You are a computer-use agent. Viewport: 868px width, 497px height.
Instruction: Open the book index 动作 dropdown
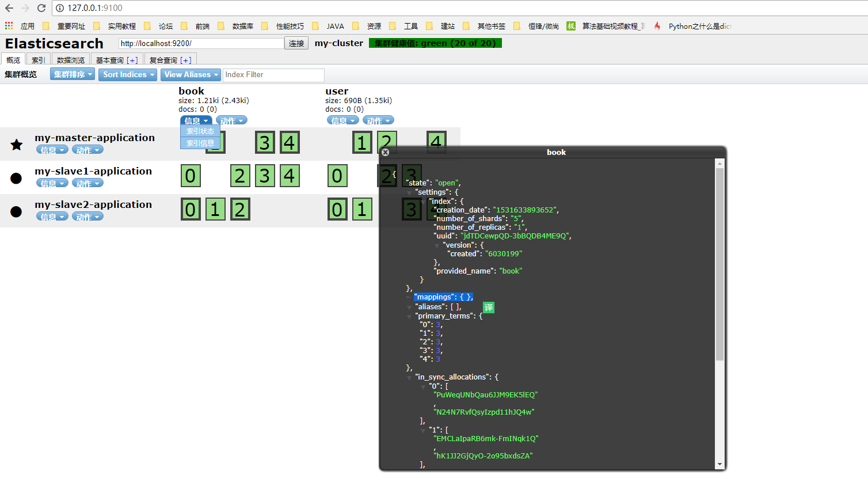pos(231,120)
